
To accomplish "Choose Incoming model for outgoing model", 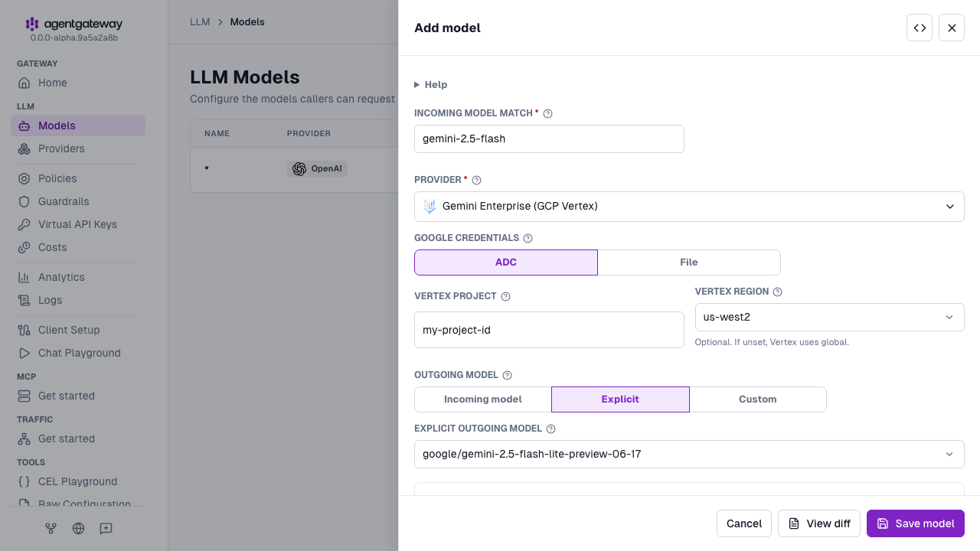I will coord(483,399).
